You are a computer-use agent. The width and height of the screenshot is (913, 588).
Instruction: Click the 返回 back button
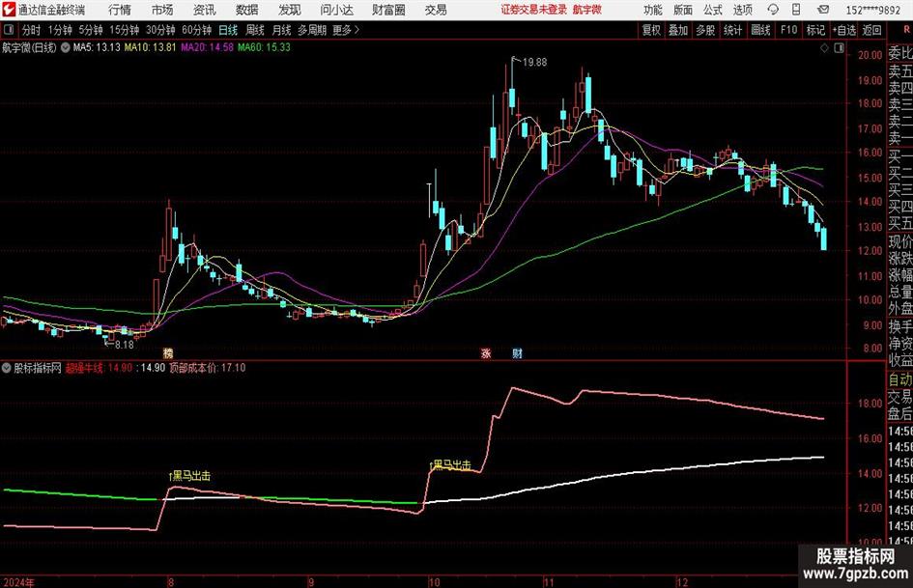(x=871, y=30)
